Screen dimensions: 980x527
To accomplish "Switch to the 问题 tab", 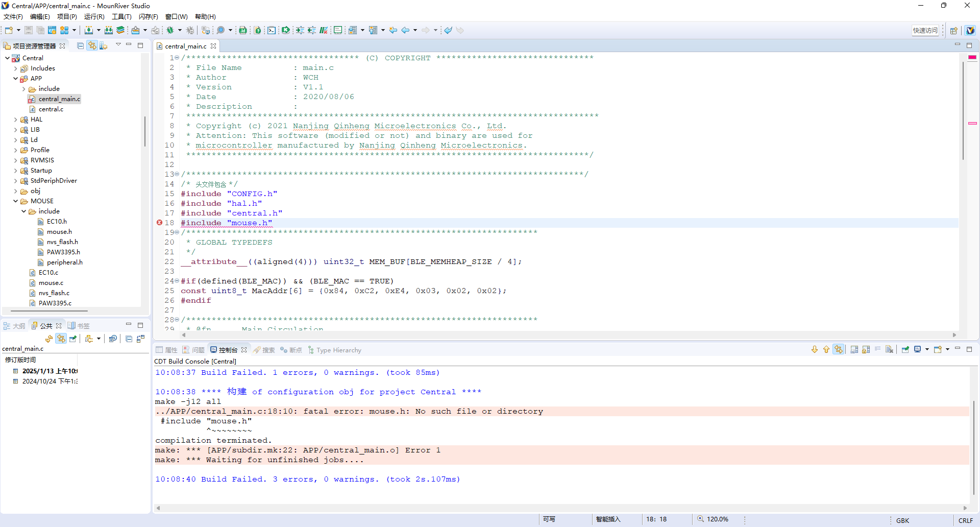I will click(x=193, y=350).
